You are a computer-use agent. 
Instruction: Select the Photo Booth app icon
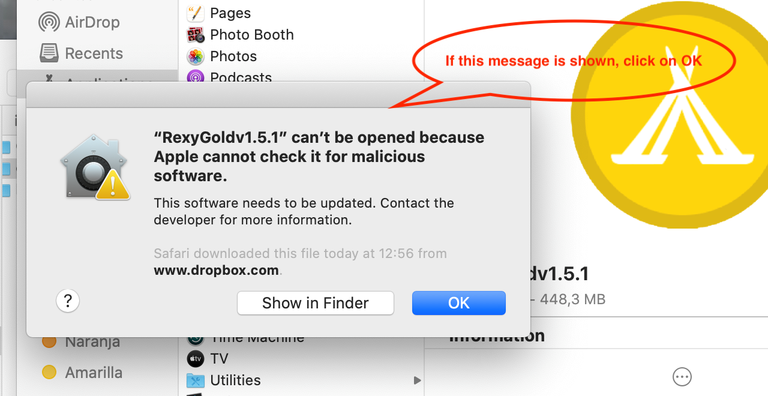[x=195, y=35]
